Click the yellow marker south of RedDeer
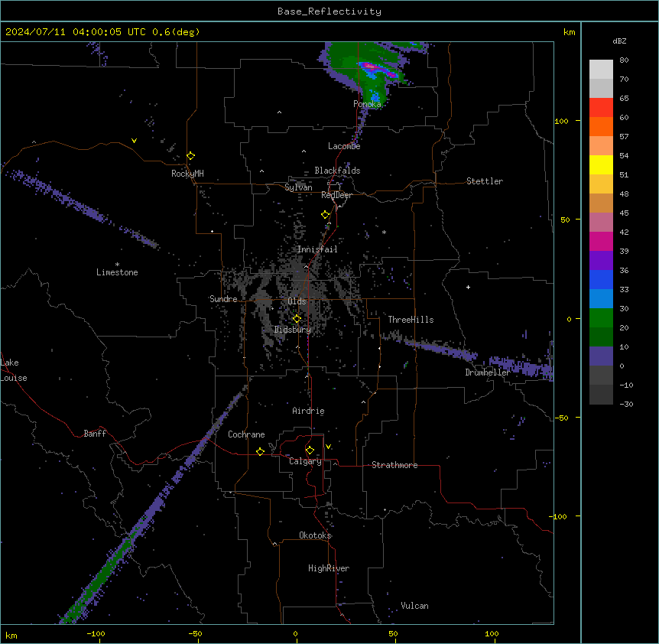This screenshot has height=644, width=659. [326, 215]
